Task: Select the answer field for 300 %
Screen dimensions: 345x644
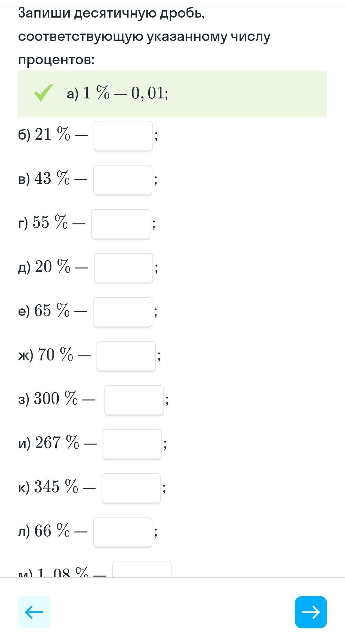Action: coord(134,400)
